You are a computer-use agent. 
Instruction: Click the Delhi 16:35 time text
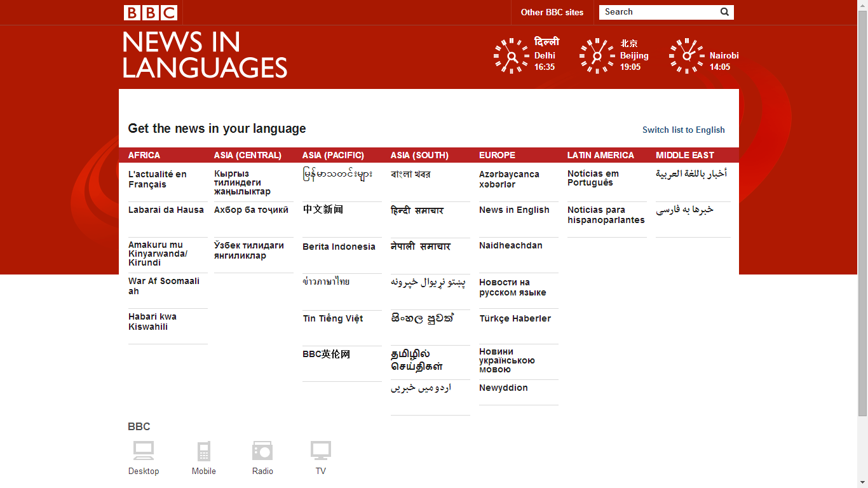[545, 67]
